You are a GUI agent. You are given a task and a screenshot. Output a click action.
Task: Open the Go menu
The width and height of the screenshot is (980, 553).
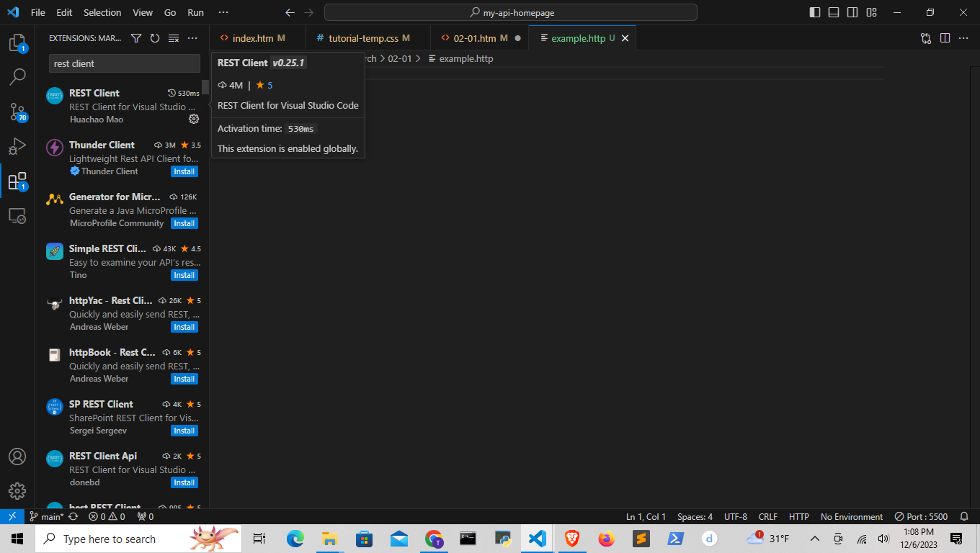(x=170, y=13)
